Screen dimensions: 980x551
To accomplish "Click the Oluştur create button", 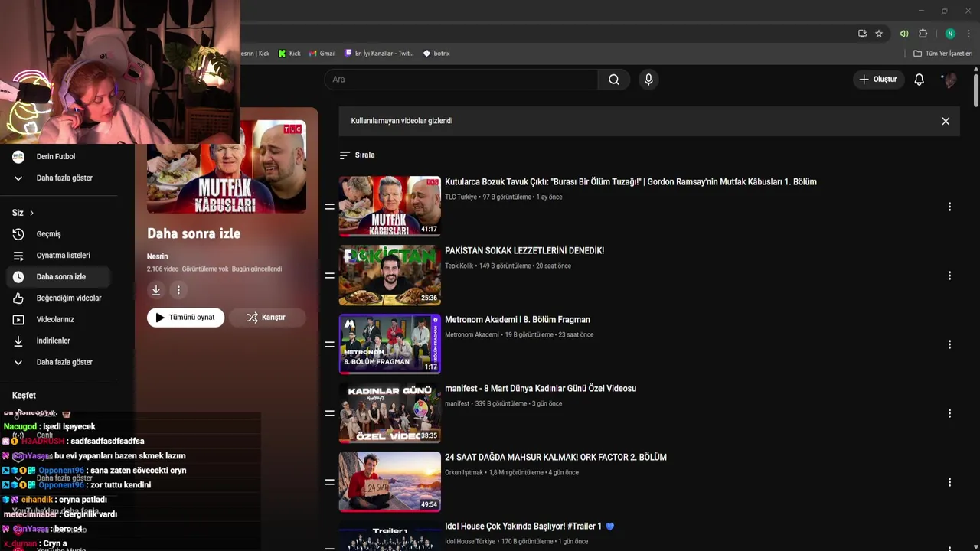I will tap(878, 80).
